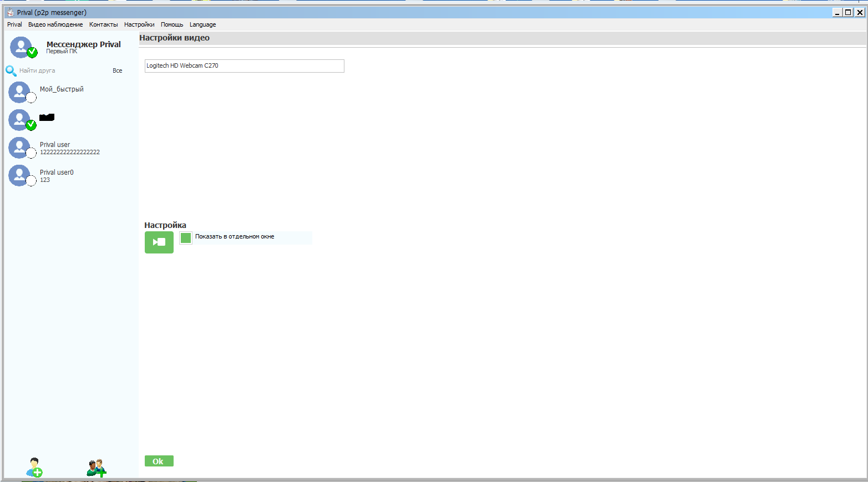Expand the Все contacts filter
The width and height of the screenshot is (868, 482).
click(117, 70)
